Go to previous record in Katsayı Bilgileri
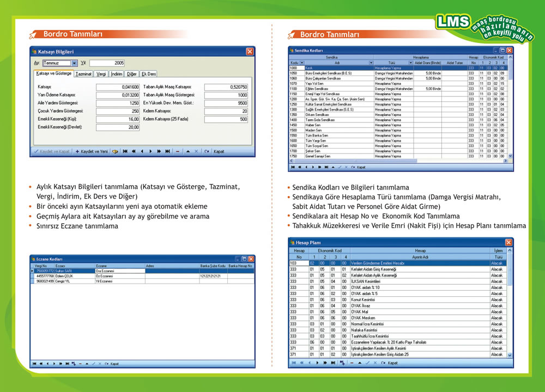This screenshot has width=545, height=392. pyautogui.click(x=142, y=151)
